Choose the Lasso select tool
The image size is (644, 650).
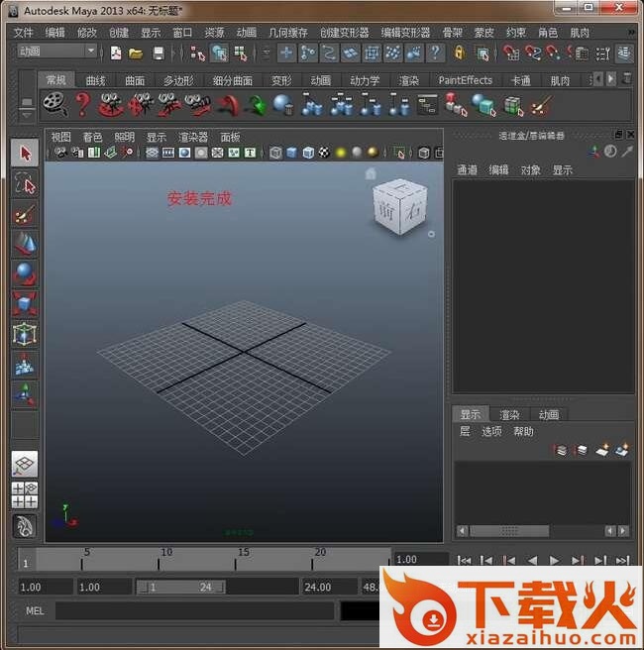(25, 184)
